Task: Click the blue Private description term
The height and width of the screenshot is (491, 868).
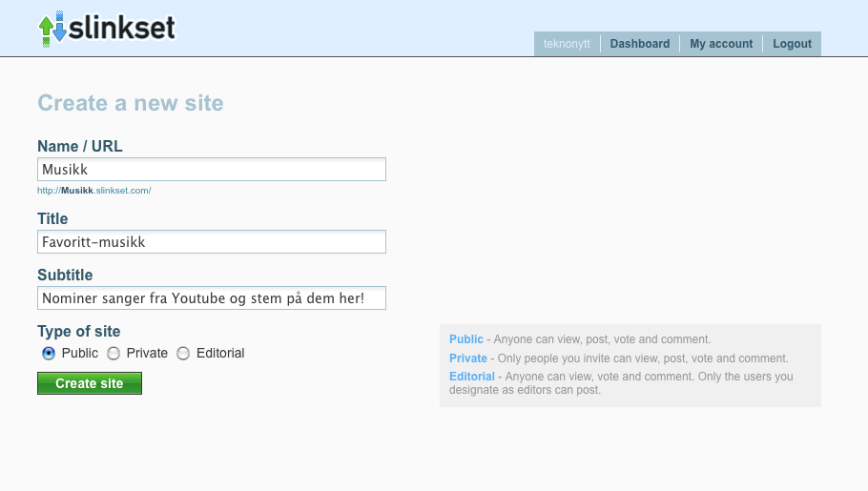Action: (x=468, y=358)
